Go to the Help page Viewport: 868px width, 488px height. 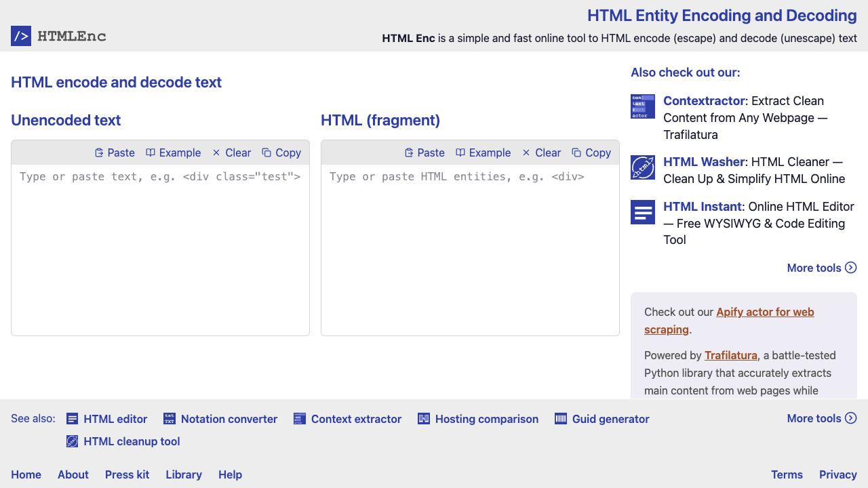click(230, 474)
